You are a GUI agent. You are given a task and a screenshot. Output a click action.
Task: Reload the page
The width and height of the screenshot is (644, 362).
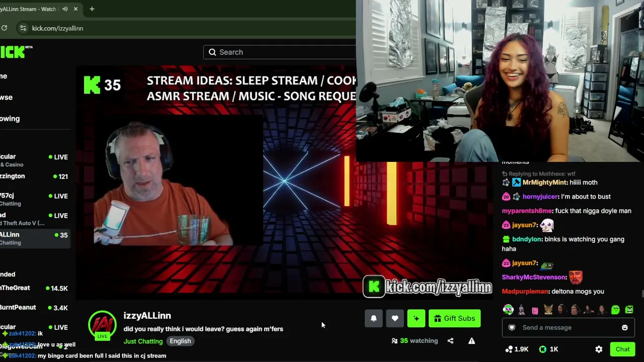pyautogui.click(x=4, y=28)
